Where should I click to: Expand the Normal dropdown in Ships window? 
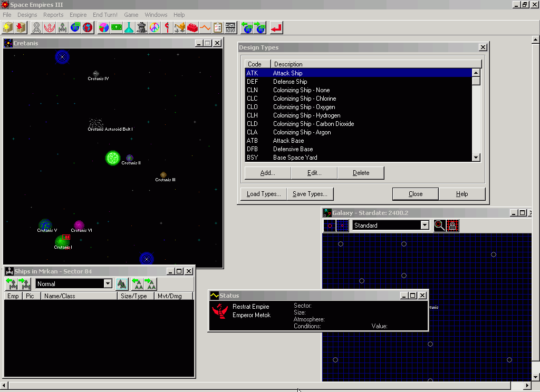(x=108, y=284)
